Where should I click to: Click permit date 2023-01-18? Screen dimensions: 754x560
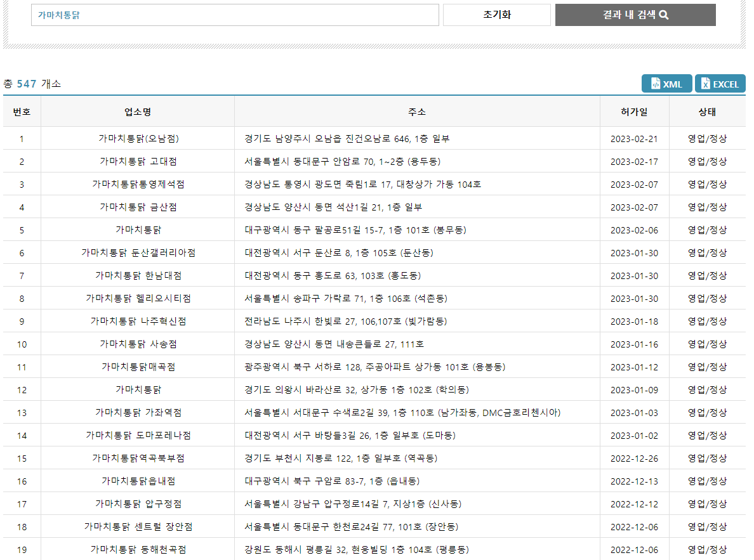click(634, 322)
